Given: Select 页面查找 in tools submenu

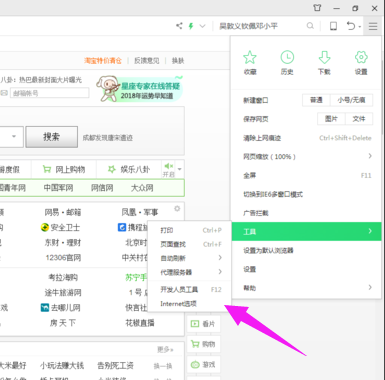Looking at the screenshot, I should tap(190, 244).
